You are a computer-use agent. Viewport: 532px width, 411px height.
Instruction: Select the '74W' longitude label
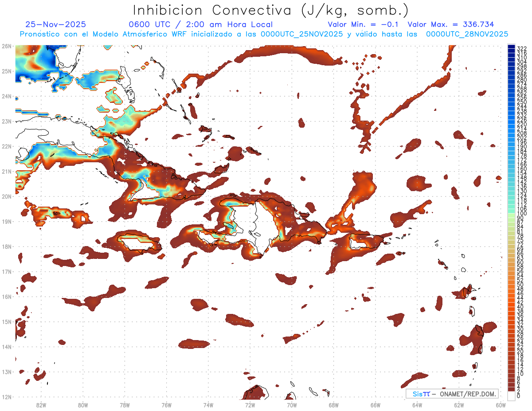point(208,405)
